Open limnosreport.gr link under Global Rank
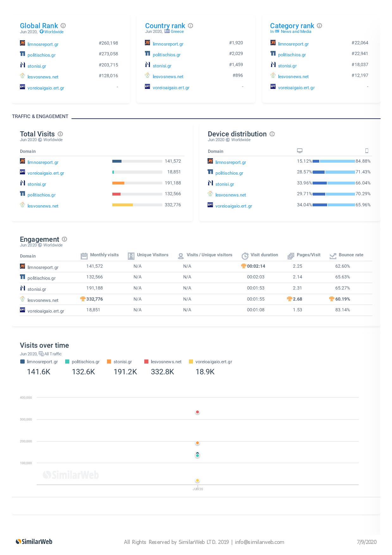 coord(43,44)
